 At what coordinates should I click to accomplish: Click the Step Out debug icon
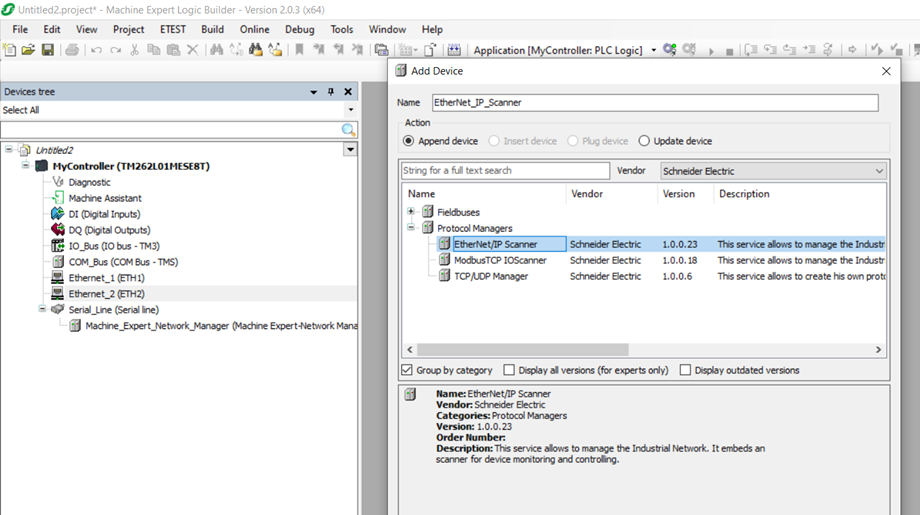click(x=789, y=50)
